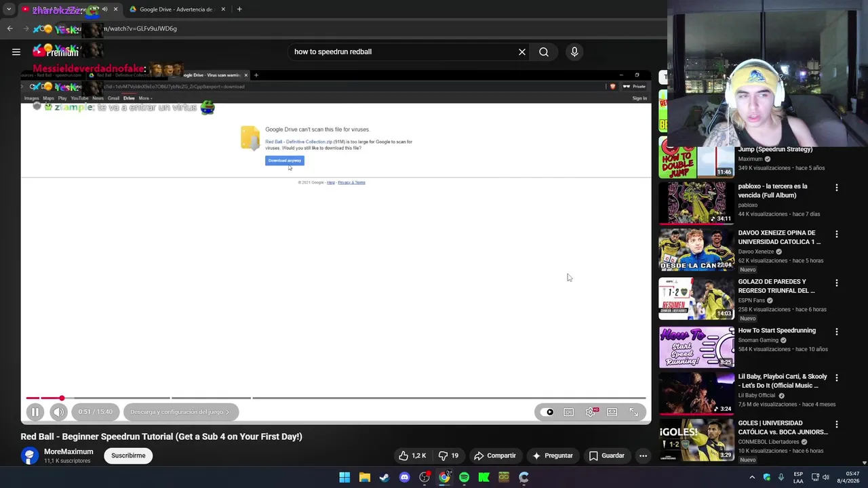
Task: Click the search magnifier button
Action: (x=544, y=52)
